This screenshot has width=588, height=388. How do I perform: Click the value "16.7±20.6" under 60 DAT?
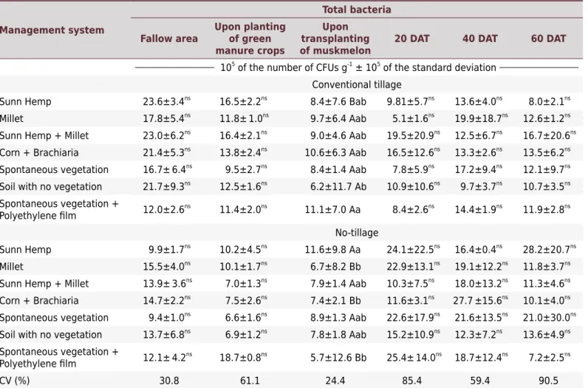coord(550,135)
